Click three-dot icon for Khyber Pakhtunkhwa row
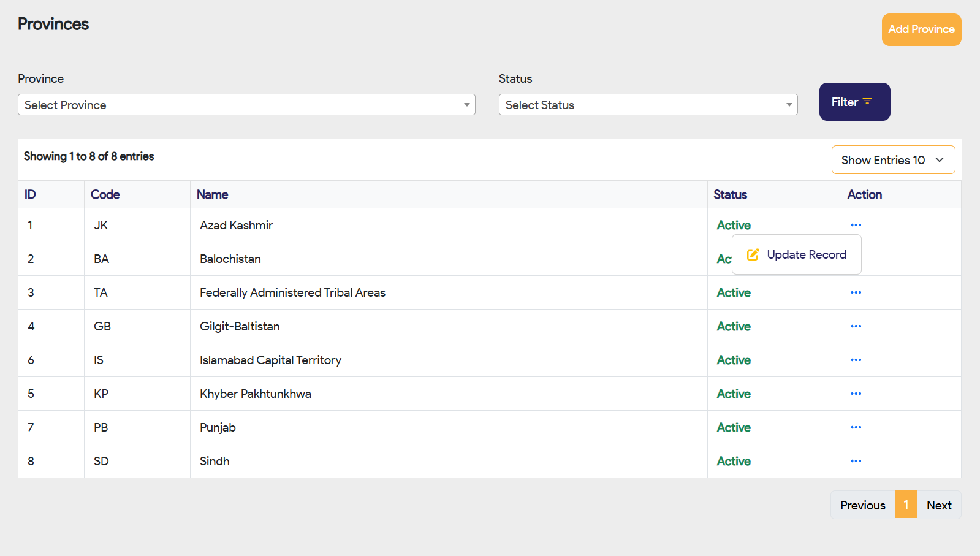Image resolution: width=980 pixels, height=556 pixels. [x=856, y=394]
